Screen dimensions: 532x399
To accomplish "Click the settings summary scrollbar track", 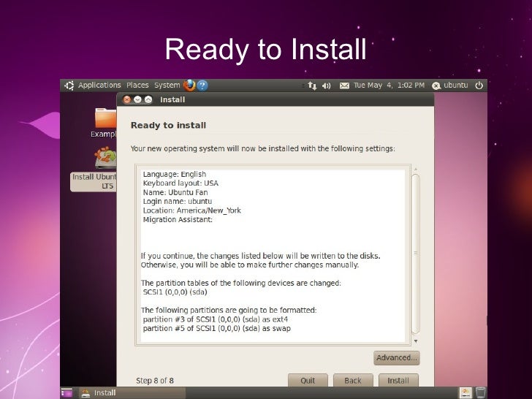I will coord(416,254).
